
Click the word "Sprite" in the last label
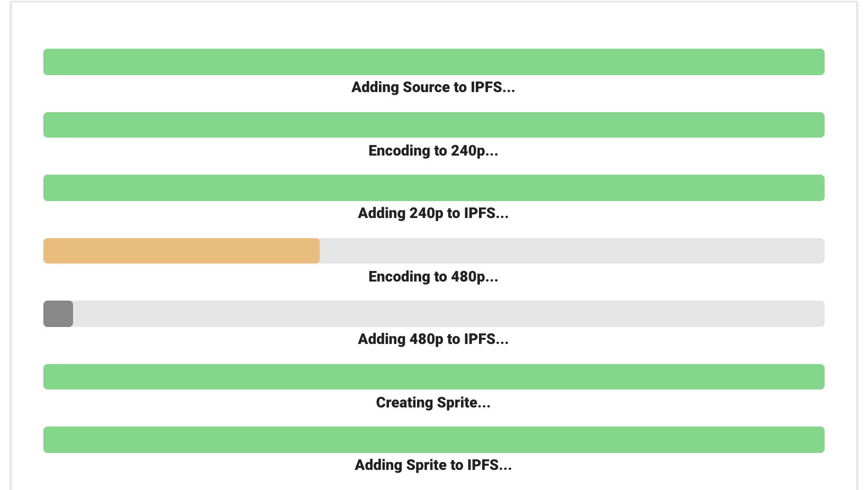point(426,465)
